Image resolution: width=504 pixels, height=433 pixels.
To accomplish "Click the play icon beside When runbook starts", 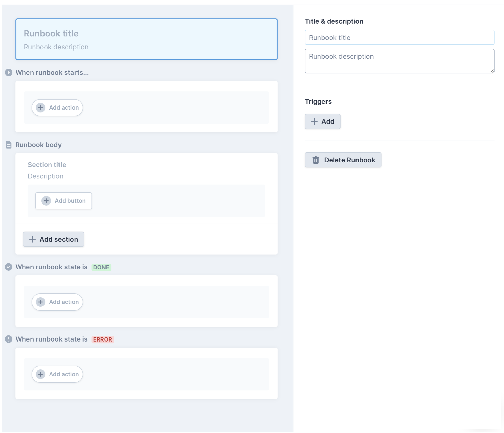I will (9, 73).
